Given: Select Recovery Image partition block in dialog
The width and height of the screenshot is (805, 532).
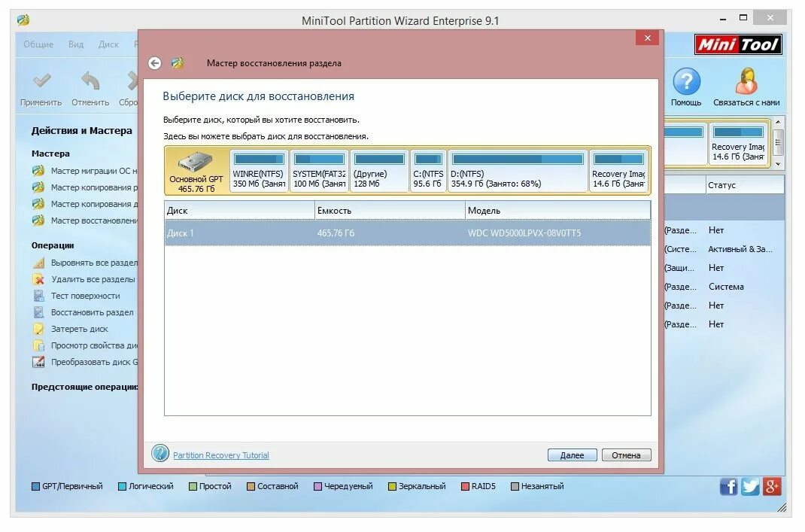Looking at the screenshot, I should point(618,171).
